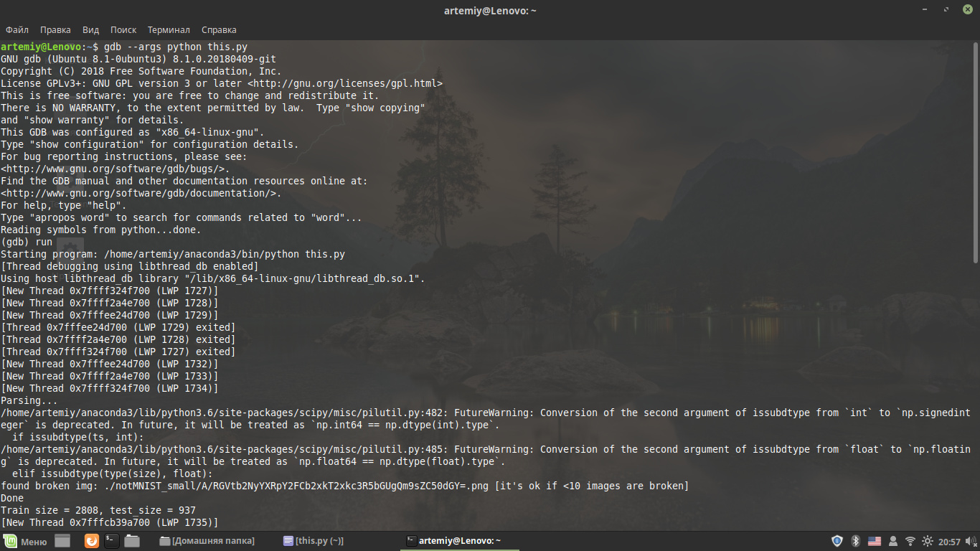980x551 pixels.
Task: Open the US keyboard layout flag
Action: (x=874, y=541)
